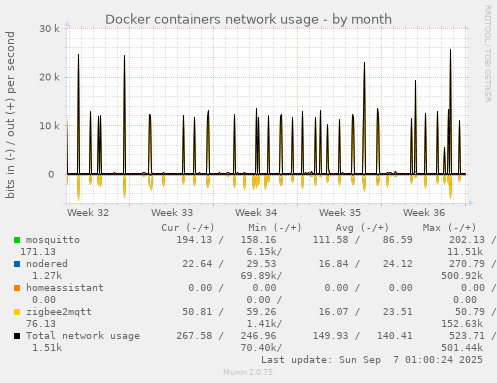Click the 'Max (-/+)' column header
The image size is (497, 383).
coord(450,228)
